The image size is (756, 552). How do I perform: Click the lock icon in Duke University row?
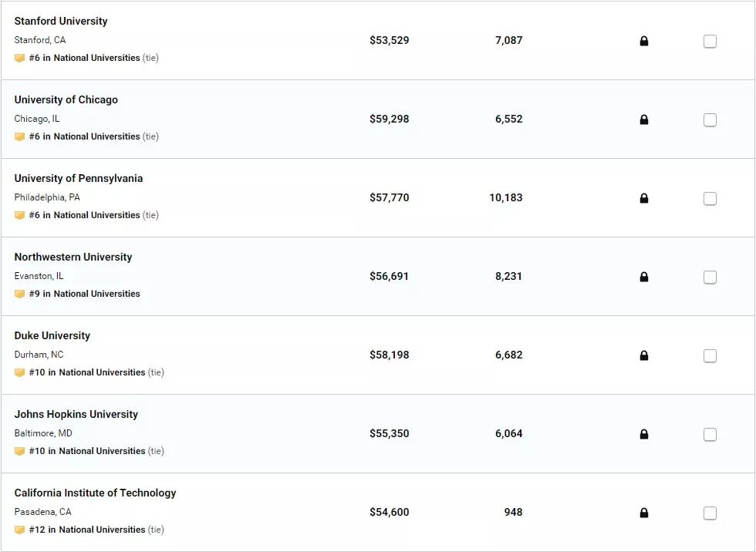[644, 355]
